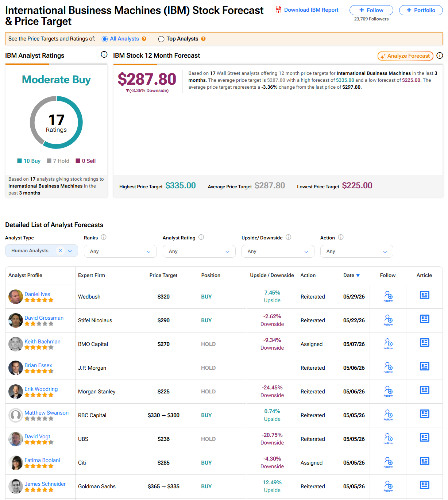Click Daniel Ives profile photo

(16, 297)
